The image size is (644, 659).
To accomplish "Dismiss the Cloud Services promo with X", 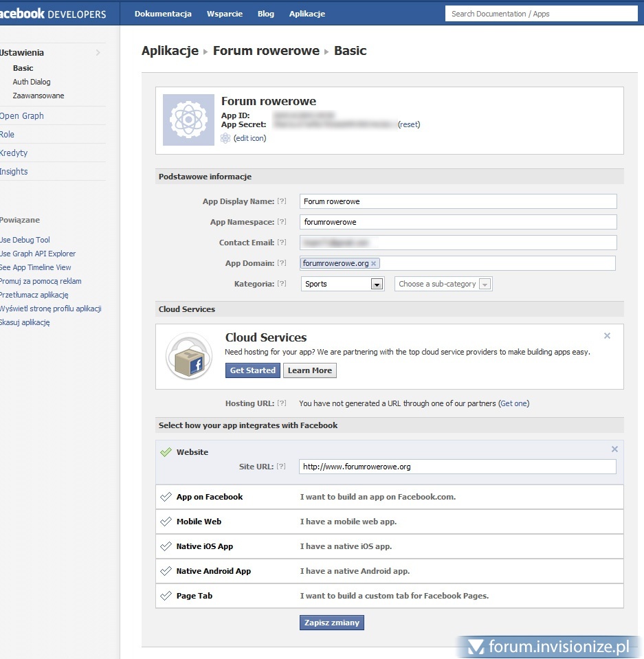I will click(x=607, y=336).
